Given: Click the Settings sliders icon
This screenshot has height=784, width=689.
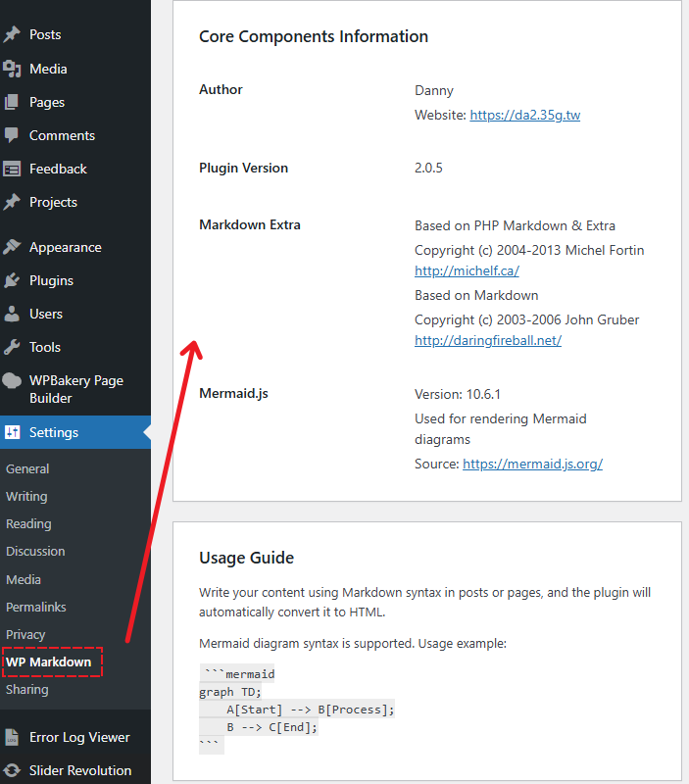Looking at the screenshot, I should click(x=12, y=432).
